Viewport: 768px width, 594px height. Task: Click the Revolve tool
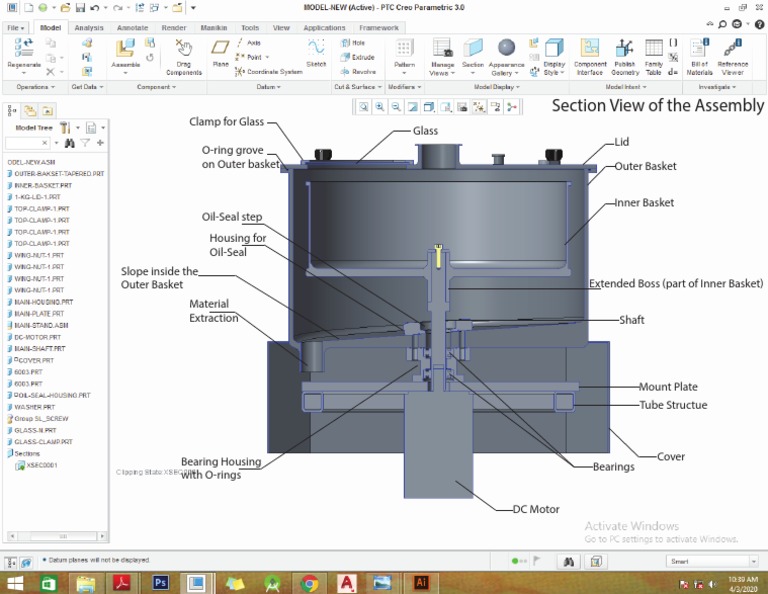(x=358, y=72)
